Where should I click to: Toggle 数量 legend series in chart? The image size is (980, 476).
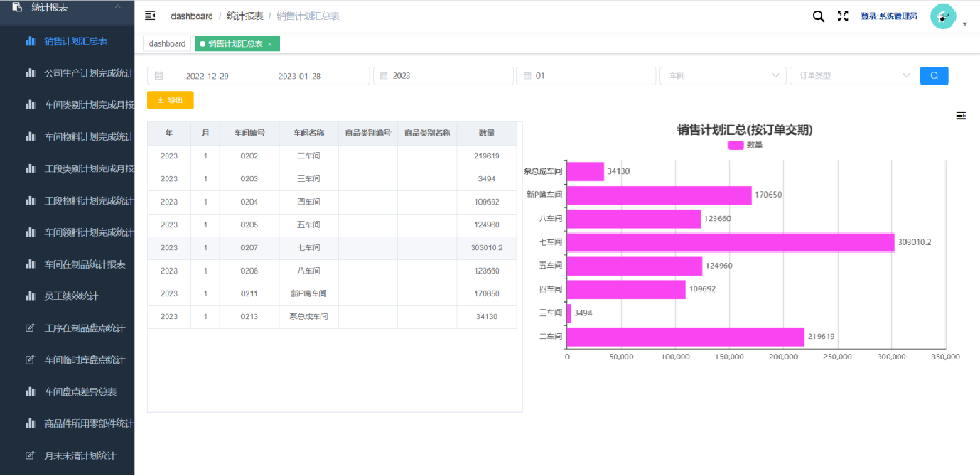[x=745, y=145]
